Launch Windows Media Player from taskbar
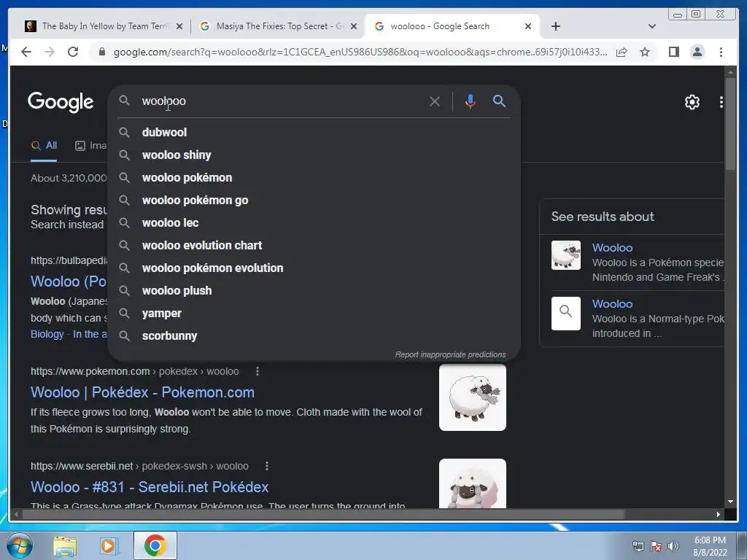747x560 pixels. pos(109,546)
